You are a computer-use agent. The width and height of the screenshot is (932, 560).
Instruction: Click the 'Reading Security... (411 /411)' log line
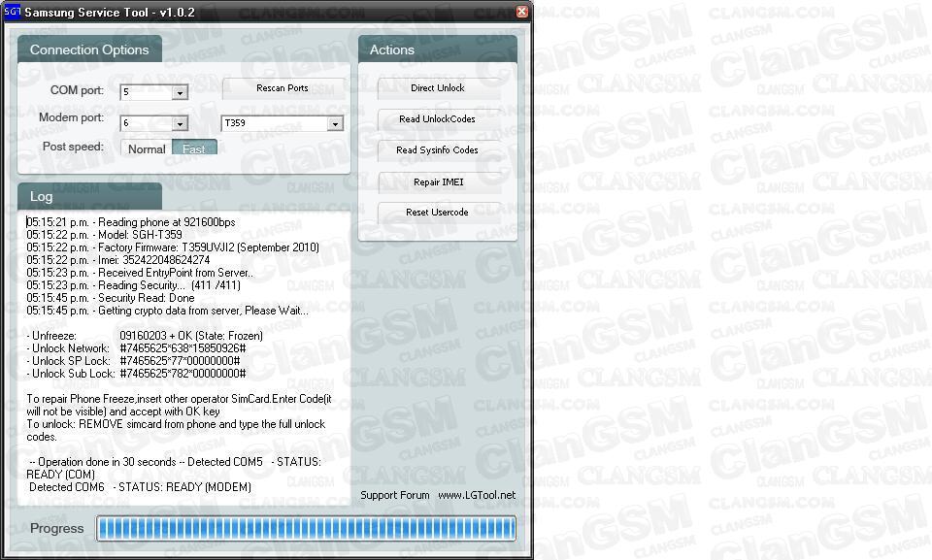pos(133,285)
